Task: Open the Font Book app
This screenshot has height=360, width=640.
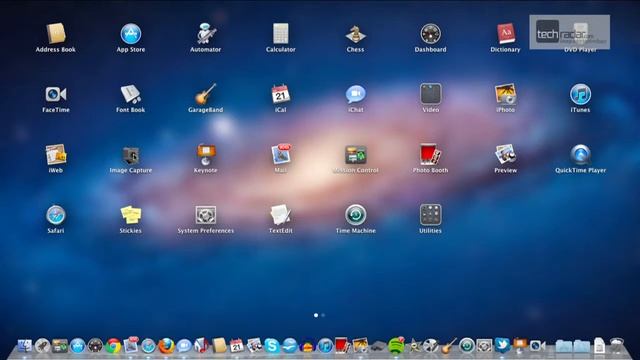Action: [131, 94]
